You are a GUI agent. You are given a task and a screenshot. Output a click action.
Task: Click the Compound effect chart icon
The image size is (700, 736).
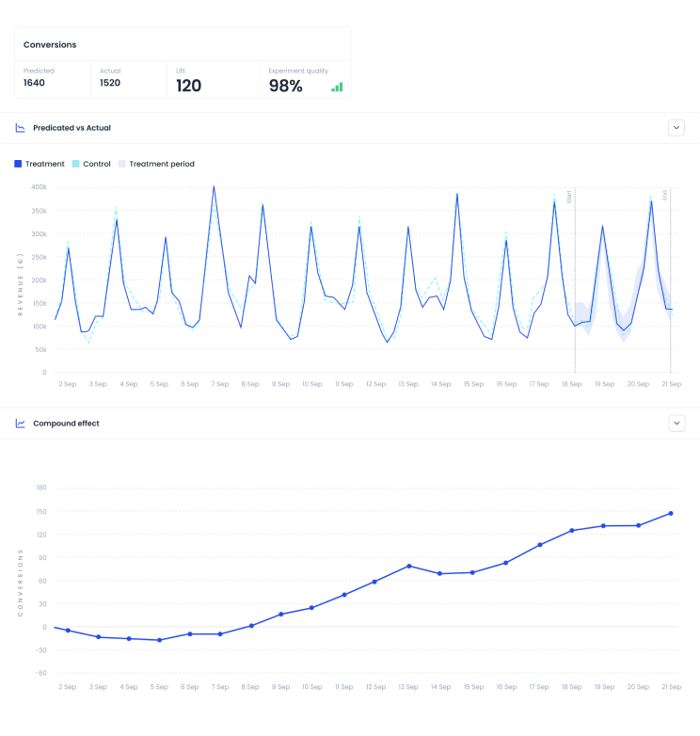(20, 424)
